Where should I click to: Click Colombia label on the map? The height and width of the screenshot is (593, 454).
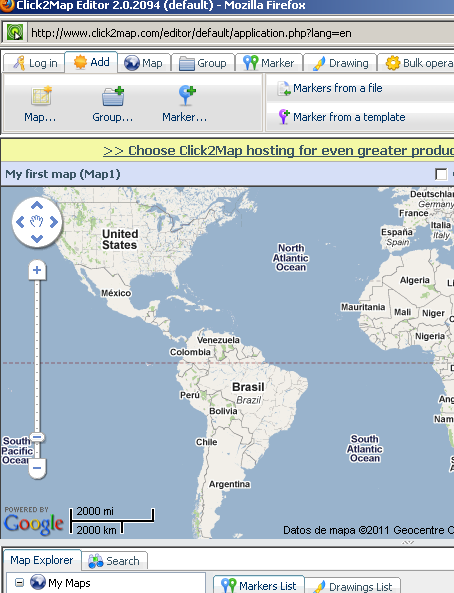190,352
